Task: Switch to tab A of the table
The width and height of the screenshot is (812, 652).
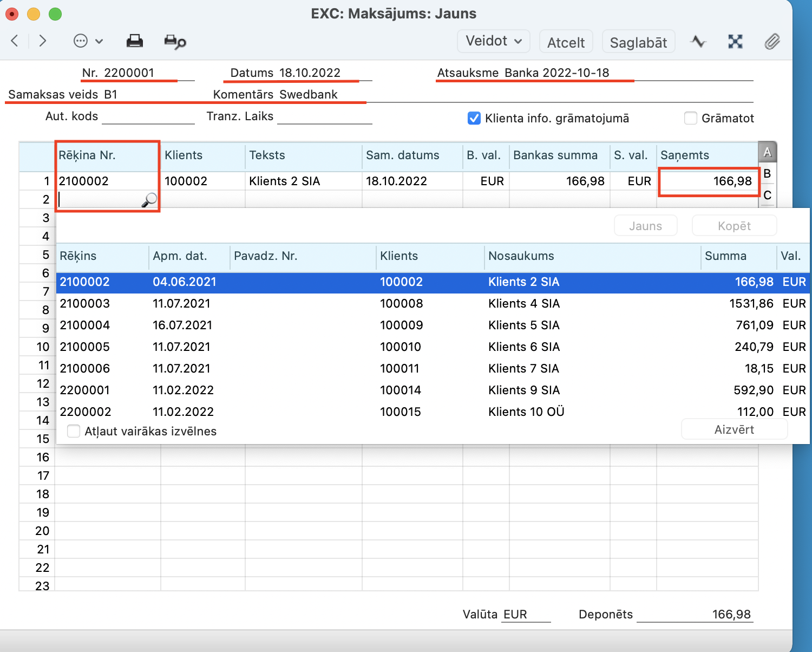Action: (767, 152)
